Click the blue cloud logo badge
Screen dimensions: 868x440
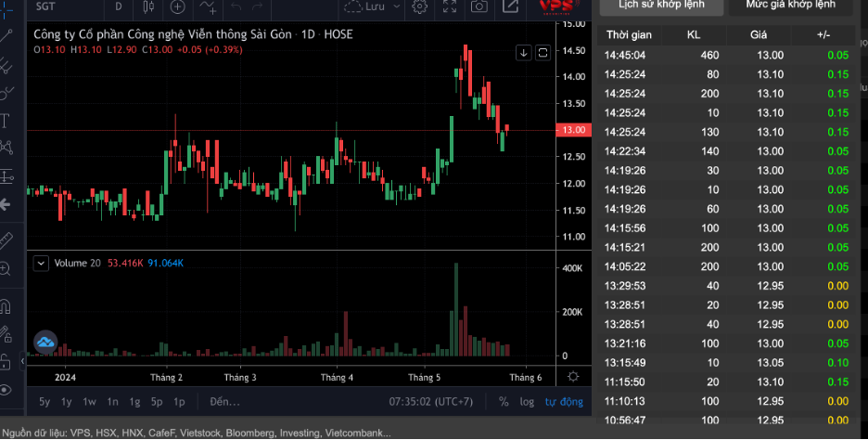click(x=45, y=343)
